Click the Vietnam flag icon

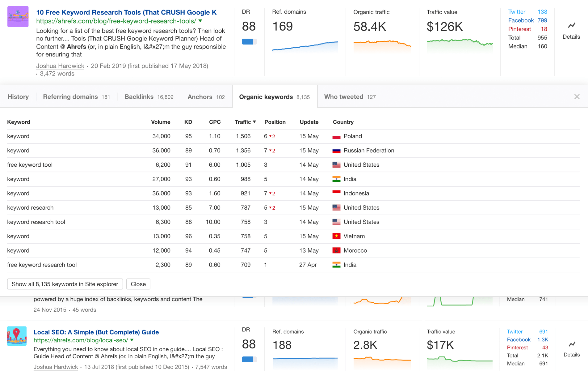(x=336, y=236)
